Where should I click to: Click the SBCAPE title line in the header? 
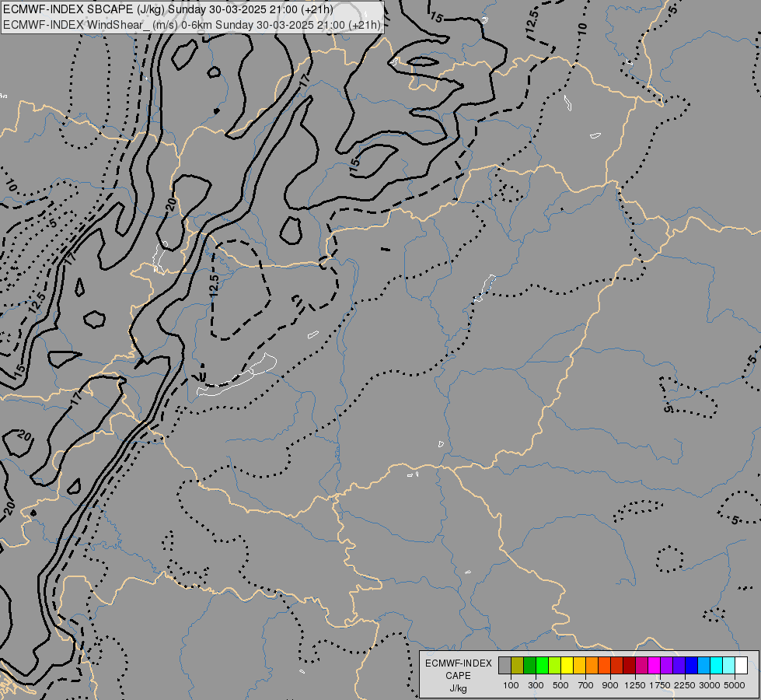coord(168,9)
